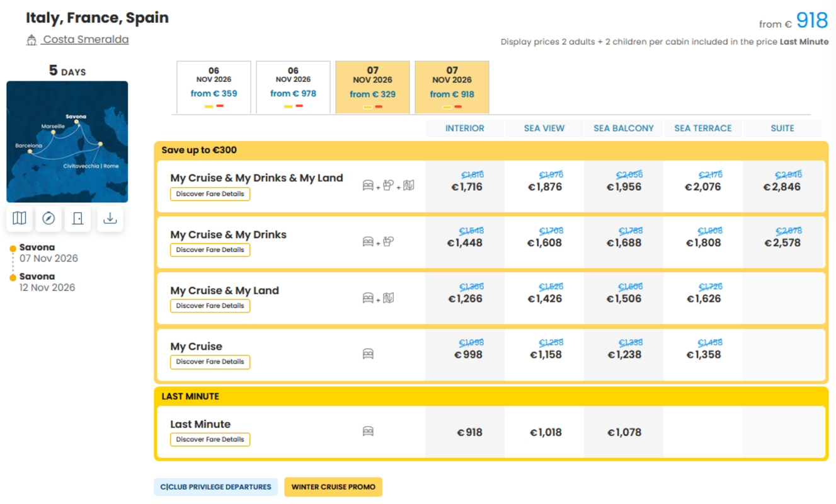Open the Costa Smeralda ship link

coord(86,40)
